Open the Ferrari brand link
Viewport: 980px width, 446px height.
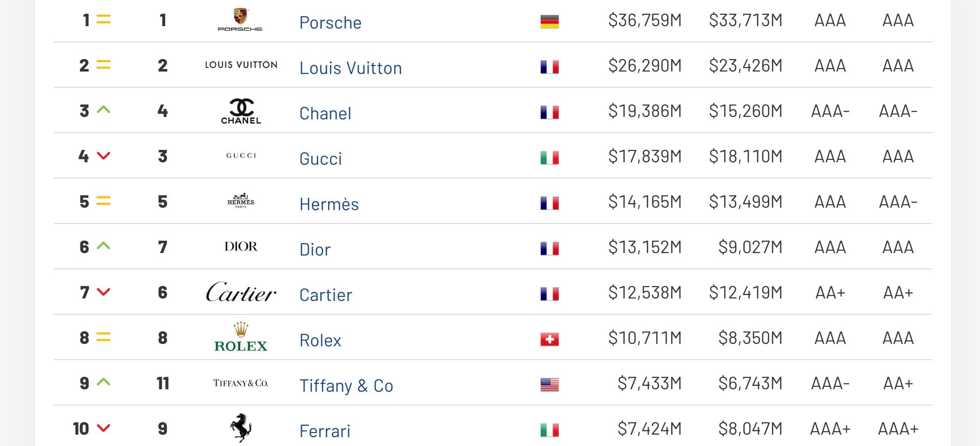(325, 431)
